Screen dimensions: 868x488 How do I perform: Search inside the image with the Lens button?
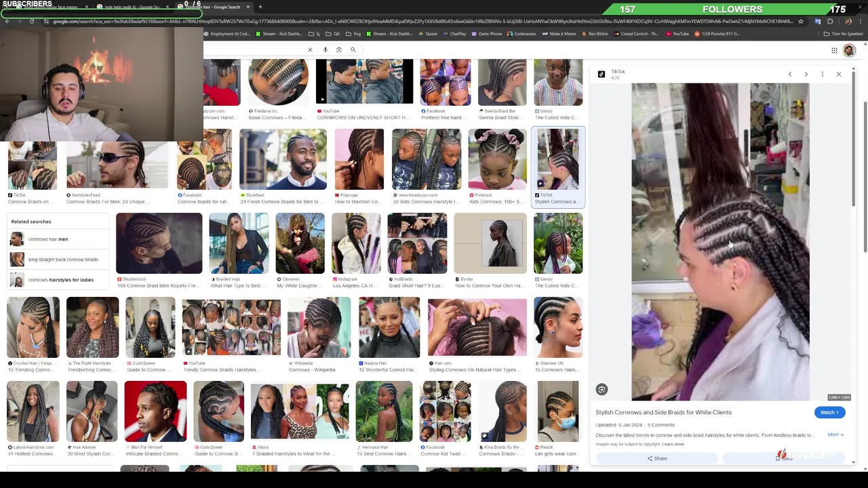click(601, 389)
